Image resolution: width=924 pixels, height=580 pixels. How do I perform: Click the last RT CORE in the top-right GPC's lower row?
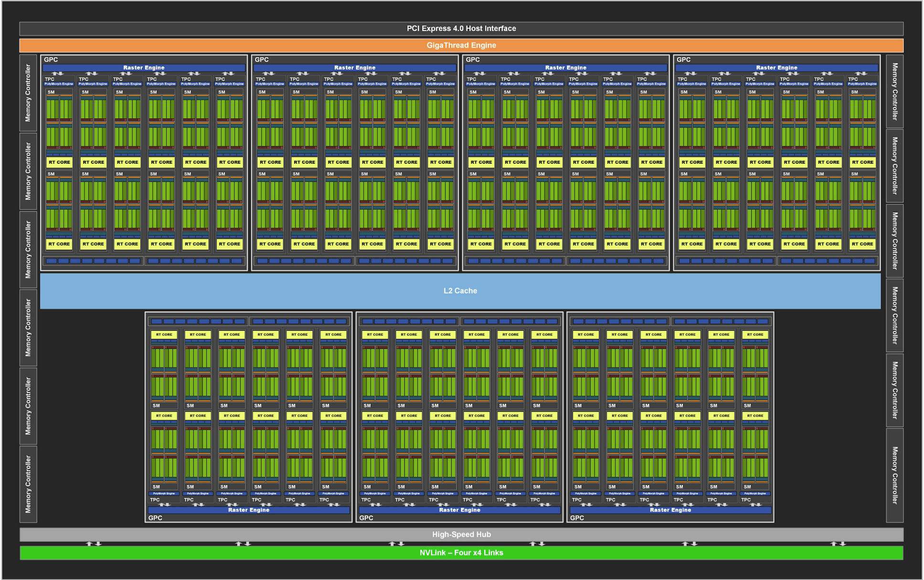point(862,244)
